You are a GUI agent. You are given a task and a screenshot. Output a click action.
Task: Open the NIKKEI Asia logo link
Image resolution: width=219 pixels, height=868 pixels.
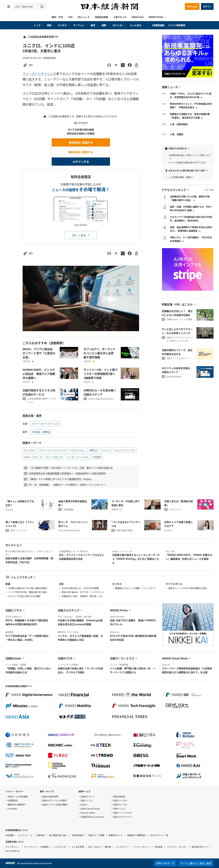(x=17, y=717)
